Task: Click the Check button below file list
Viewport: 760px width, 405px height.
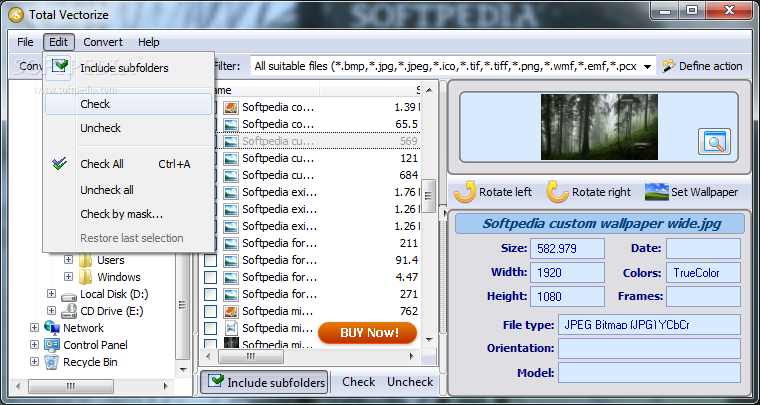Action: point(359,382)
